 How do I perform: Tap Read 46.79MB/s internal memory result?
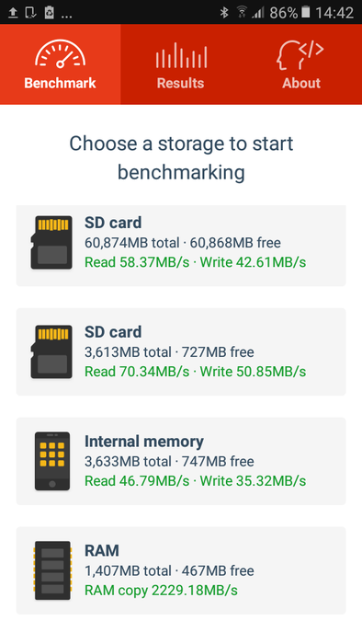point(137,481)
